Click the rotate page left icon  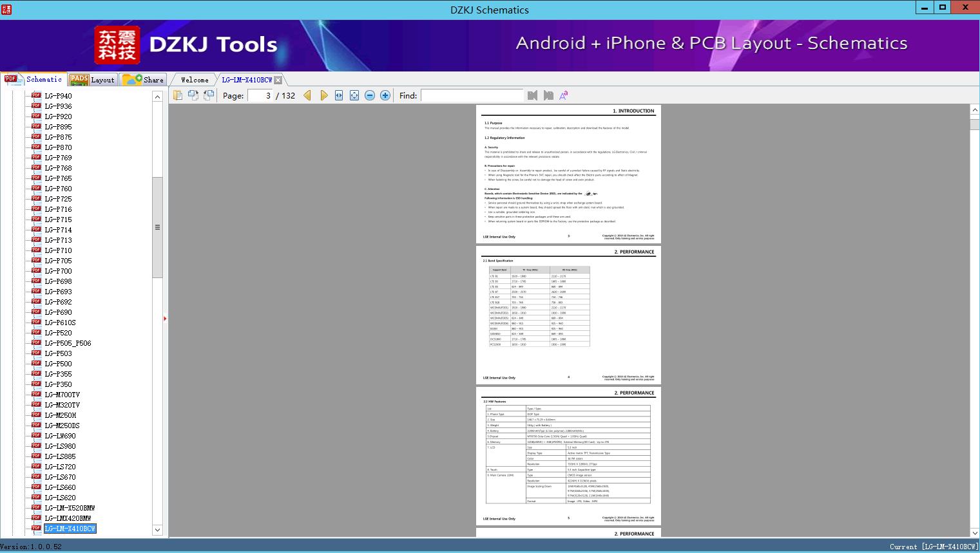(x=193, y=95)
